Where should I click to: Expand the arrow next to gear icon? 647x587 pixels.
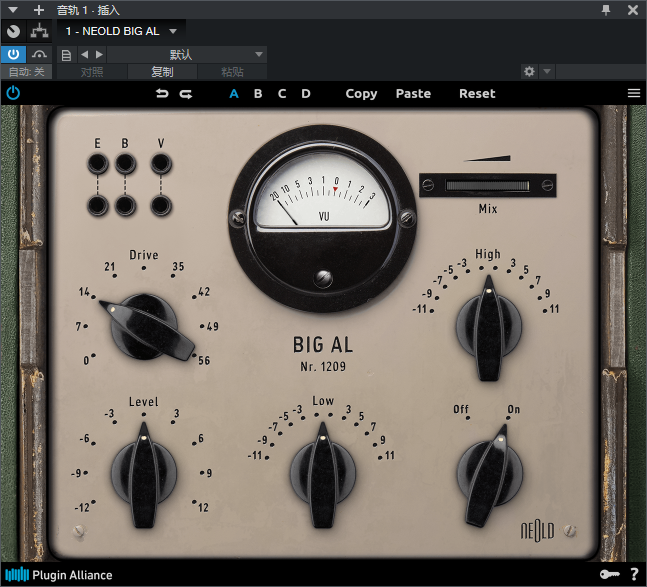pos(547,72)
